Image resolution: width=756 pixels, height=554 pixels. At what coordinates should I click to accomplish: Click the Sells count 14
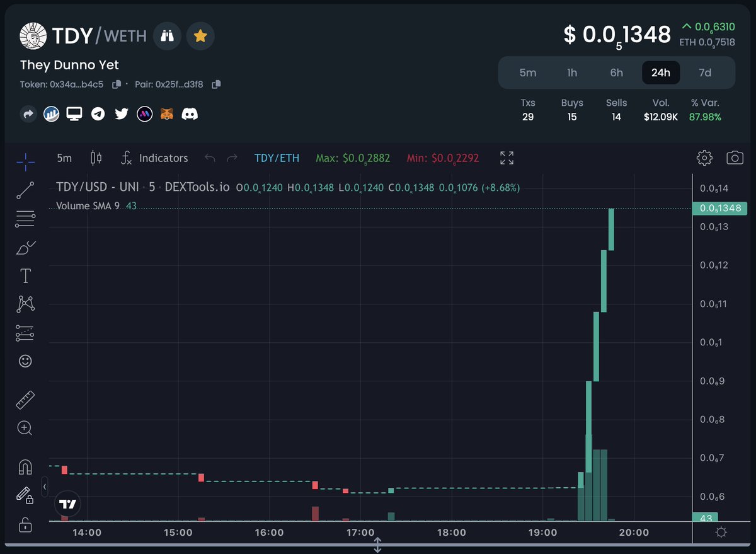coord(616,117)
